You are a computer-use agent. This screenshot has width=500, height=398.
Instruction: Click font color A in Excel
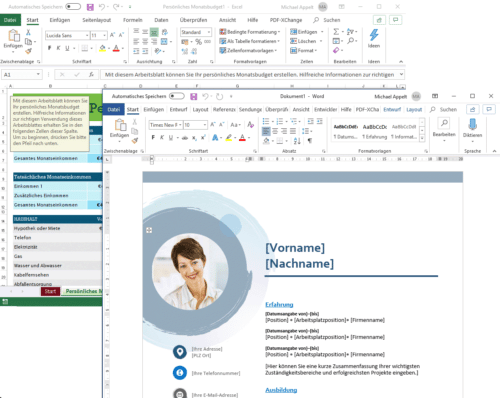click(116, 49)
